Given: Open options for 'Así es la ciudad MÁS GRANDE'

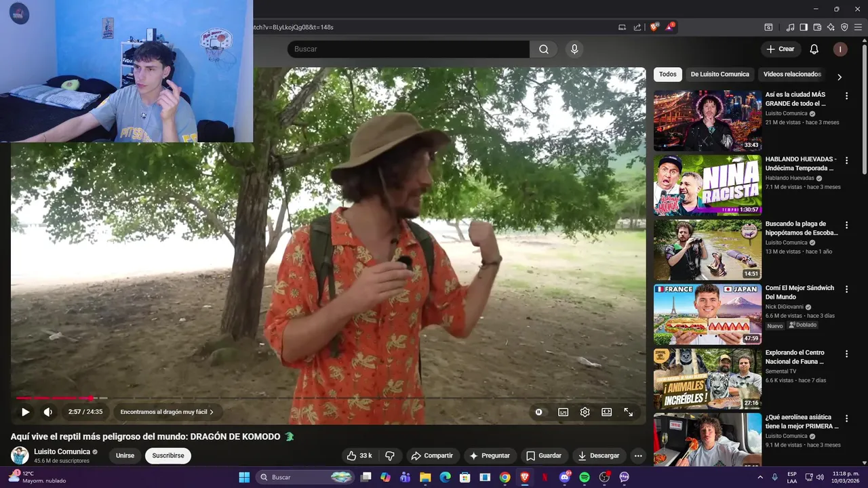Looking at the screenshot, I should pyautogui.click(x=846, y=96).
